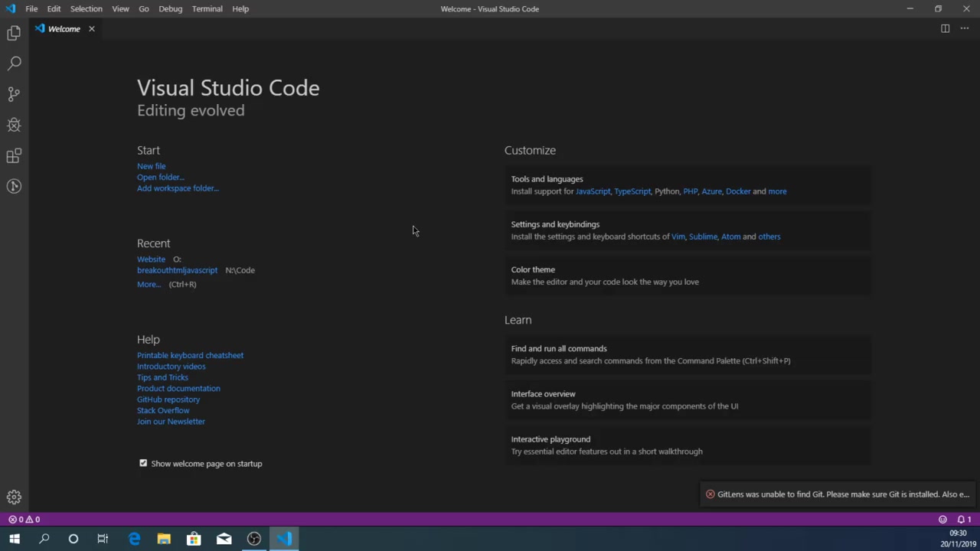Viewport: 980px width, 551px height.
Task: Click the New file link
Action: pos(151,166)
